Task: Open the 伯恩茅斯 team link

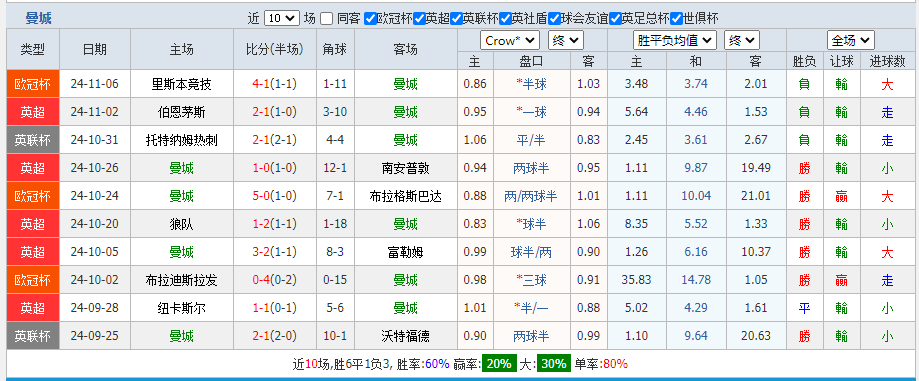Action: pyautogui.click(x=181, y=112)
